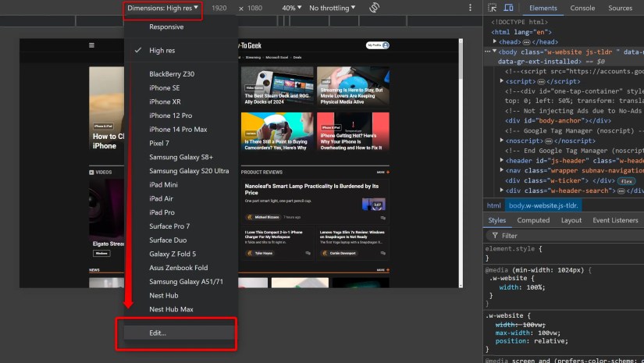The width and height of the screenshot is (644, 363).
Task: Switch to the Sources tab
Action: point(620,8)
